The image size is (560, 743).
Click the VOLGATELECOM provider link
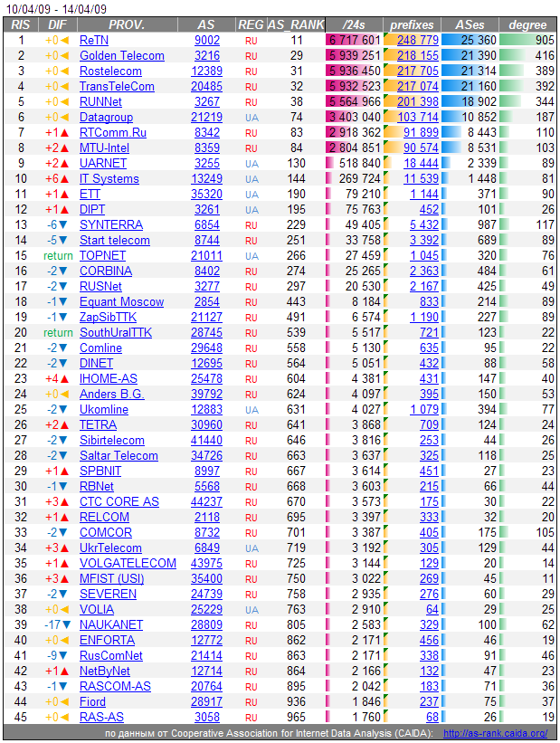[128, 564]
